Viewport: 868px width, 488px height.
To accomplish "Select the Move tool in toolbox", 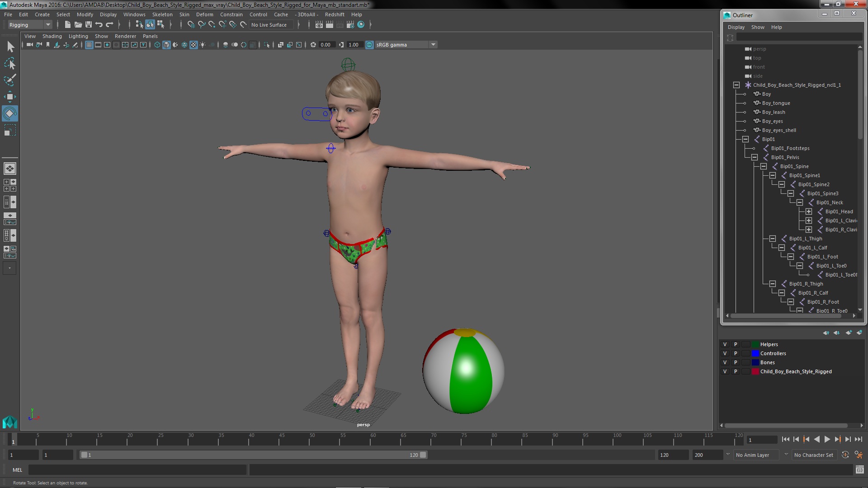I will pos(9,97).
